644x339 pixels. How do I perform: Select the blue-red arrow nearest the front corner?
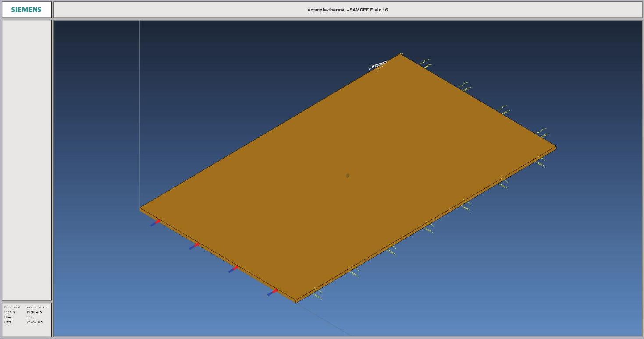click(272, 292)
